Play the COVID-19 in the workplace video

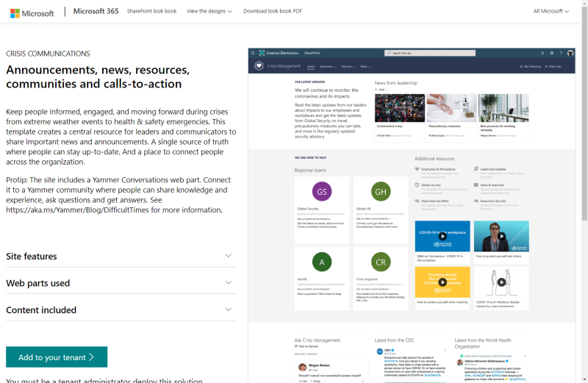(442, 236)
